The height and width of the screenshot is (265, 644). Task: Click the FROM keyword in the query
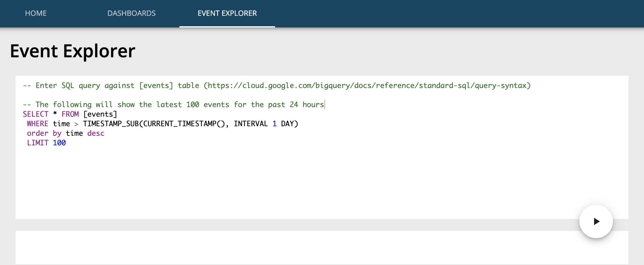tap(70, 114)
